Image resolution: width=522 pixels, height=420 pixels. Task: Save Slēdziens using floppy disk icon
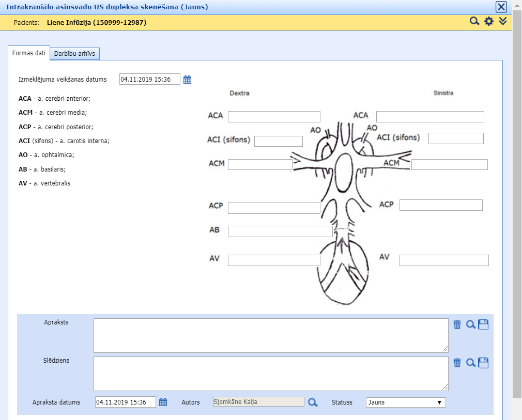coord(483,363)
